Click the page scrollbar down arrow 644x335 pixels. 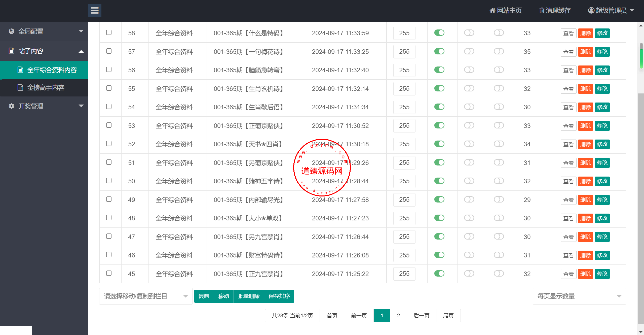641,332
